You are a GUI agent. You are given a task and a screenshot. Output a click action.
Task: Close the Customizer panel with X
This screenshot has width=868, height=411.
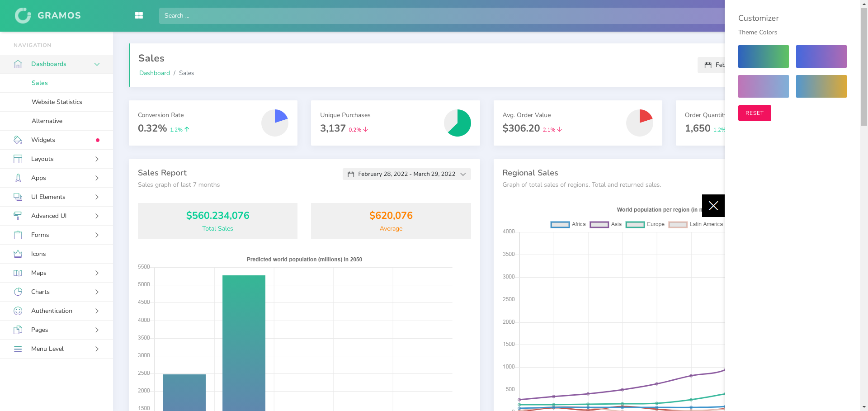713,206
